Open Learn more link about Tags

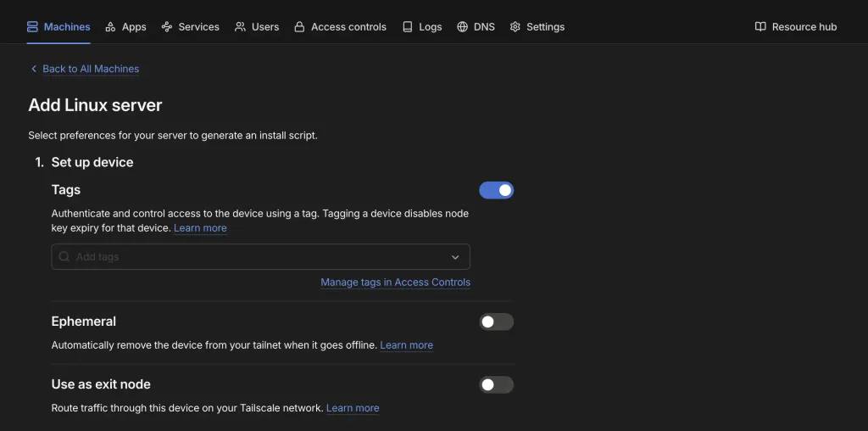coord(200,227)
